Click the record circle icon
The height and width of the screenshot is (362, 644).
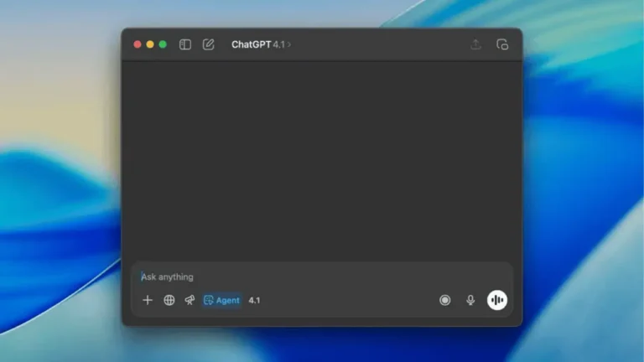pyautogui.click(x=444, y=300)
